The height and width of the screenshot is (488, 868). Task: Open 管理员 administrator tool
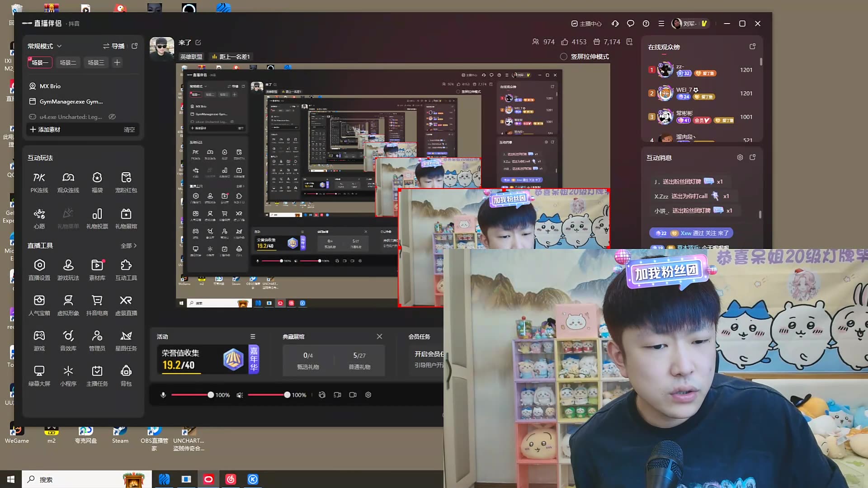coord(97,340)
